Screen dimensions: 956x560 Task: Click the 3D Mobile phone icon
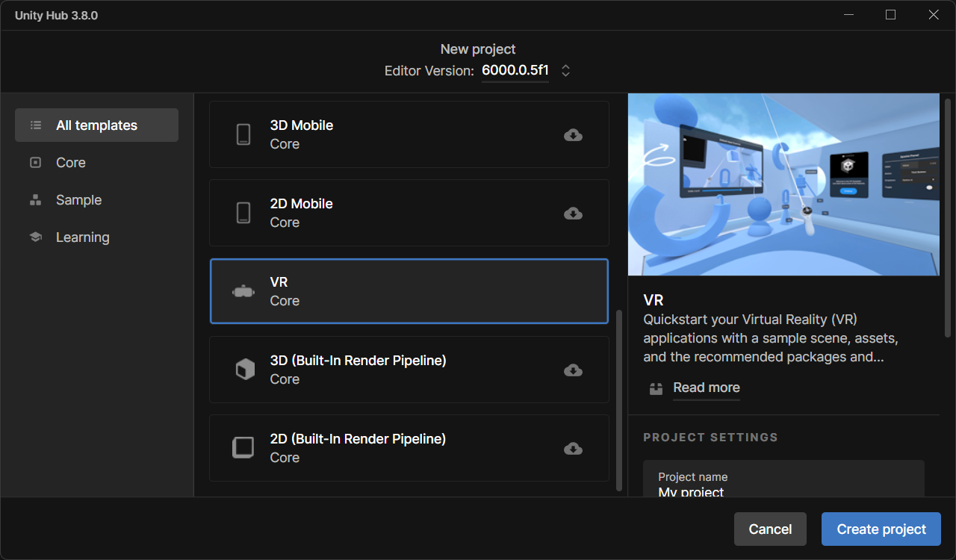tap(243, 134)
